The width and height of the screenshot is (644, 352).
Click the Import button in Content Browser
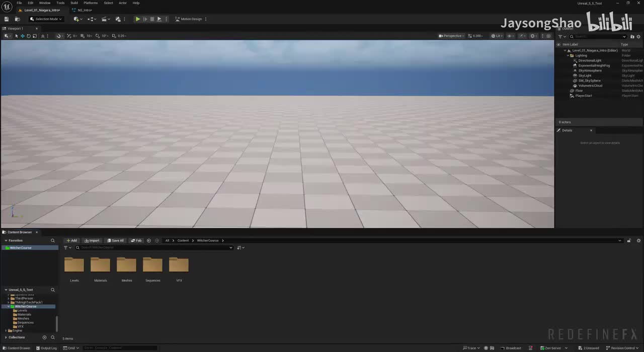pyautogui.click(x=92, y=240)
